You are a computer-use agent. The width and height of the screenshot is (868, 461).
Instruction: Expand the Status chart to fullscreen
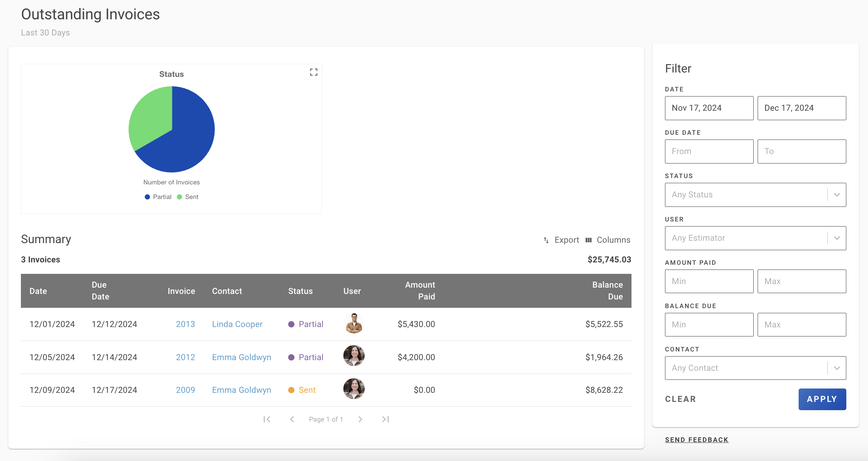pyautogui.click(x=313, y=72)
